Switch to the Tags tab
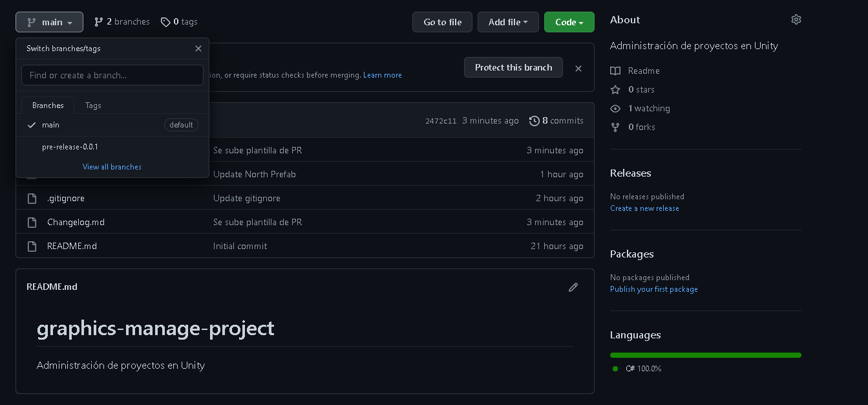868x405 pixels. coord(93,105)
